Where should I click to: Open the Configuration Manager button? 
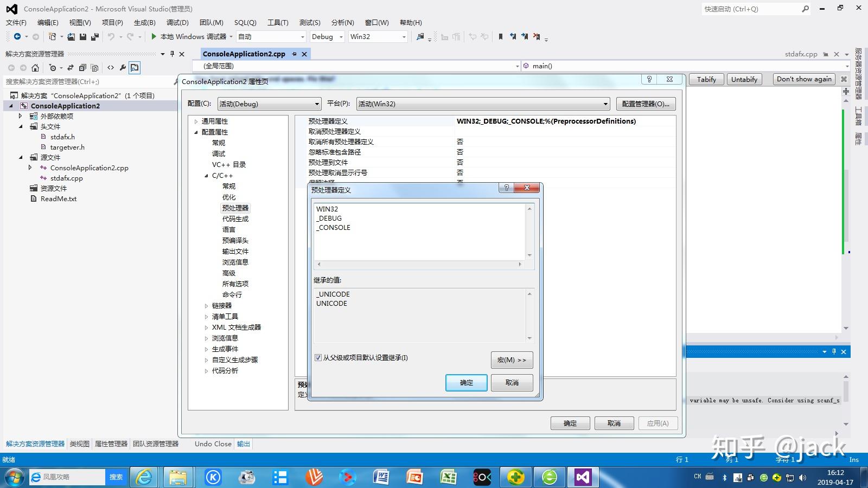point(646,104)
